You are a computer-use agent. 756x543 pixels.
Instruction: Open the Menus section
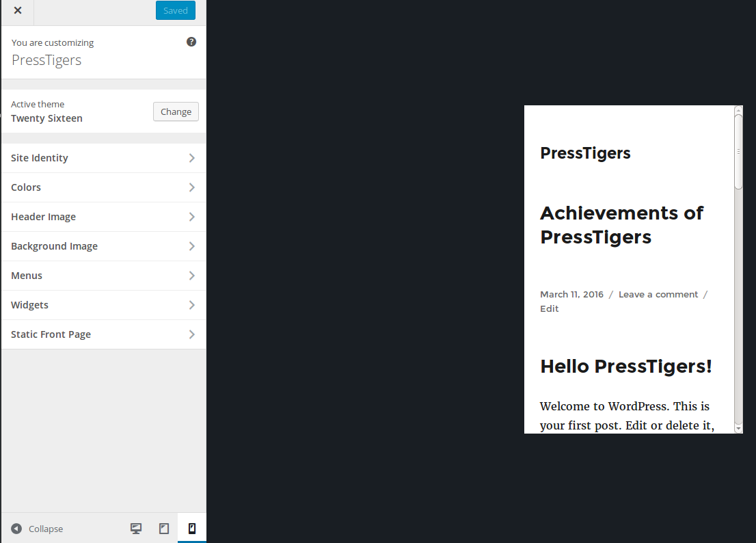104,276
